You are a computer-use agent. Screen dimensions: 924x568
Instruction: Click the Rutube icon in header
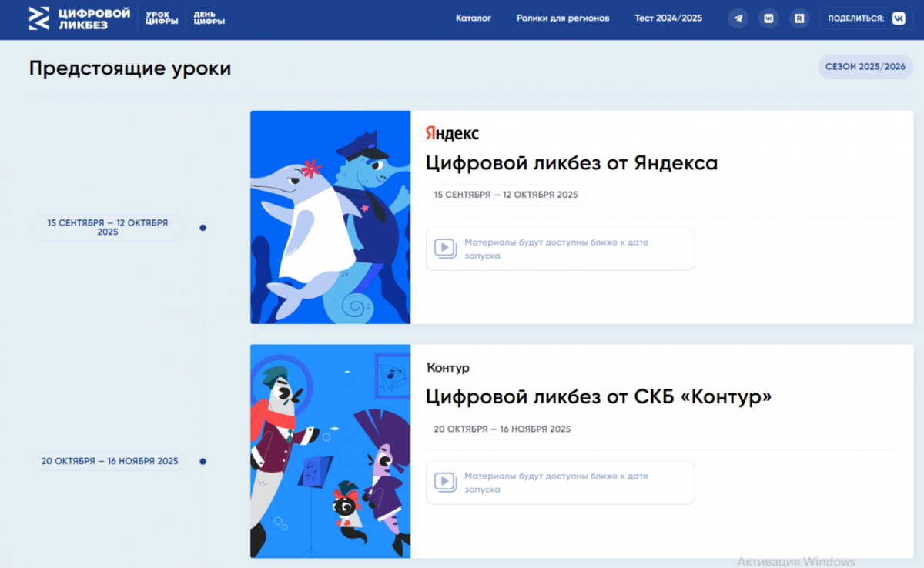coord(799,18)
